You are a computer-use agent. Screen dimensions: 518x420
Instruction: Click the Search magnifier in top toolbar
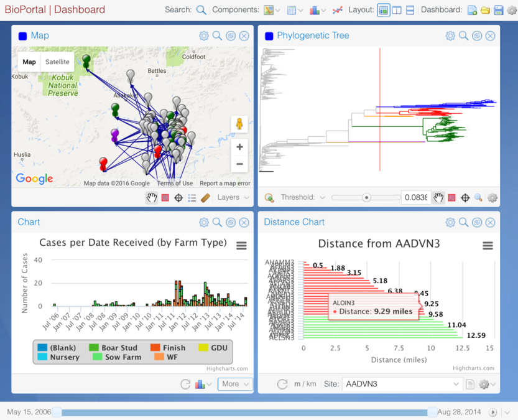pos(201,10)
